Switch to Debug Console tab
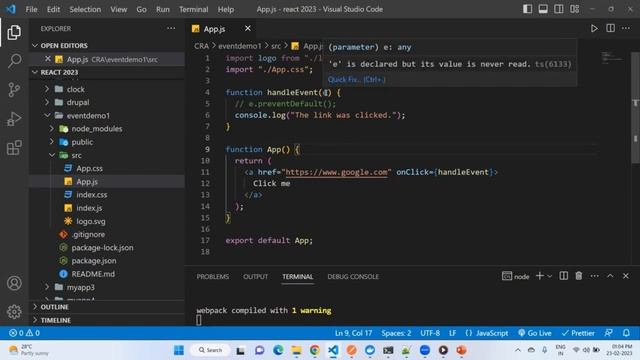Screen dimensions: 640x360 click(x=353, y=276)
